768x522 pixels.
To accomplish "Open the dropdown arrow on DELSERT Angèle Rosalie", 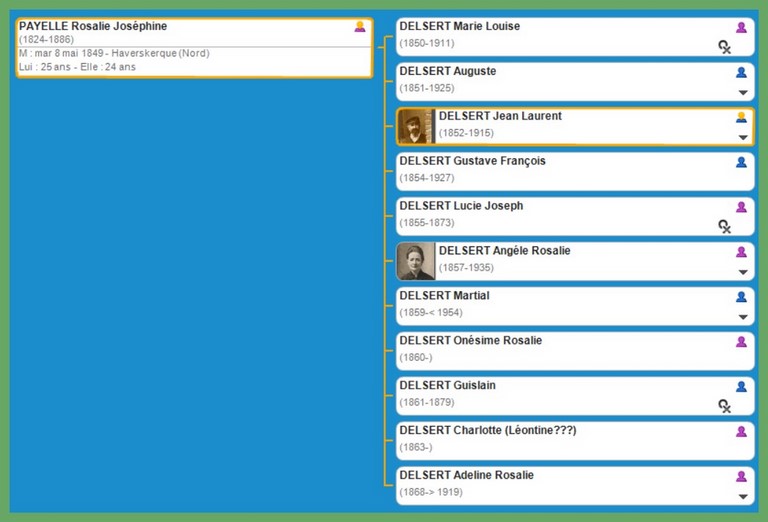I will [742, 272].
